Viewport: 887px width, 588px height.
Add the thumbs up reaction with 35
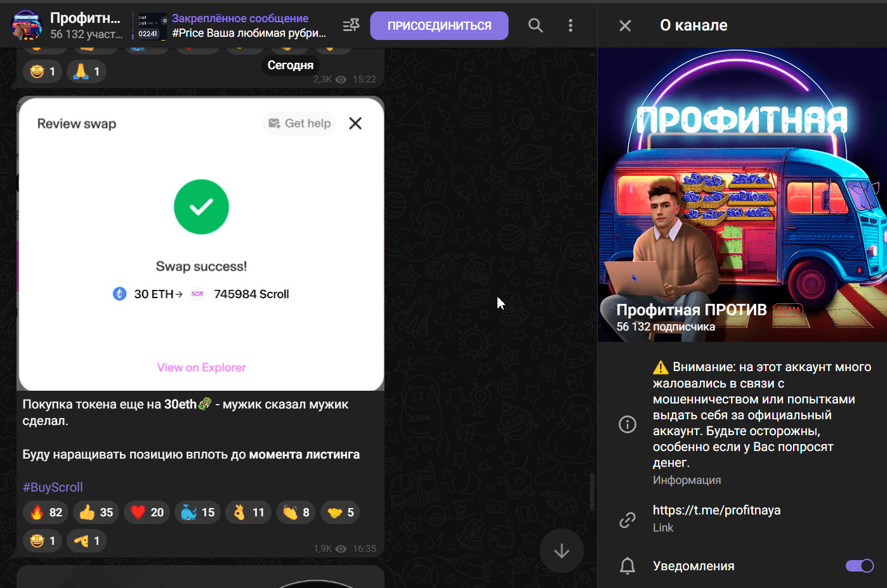pyautogui.click(x=96, y=512)
